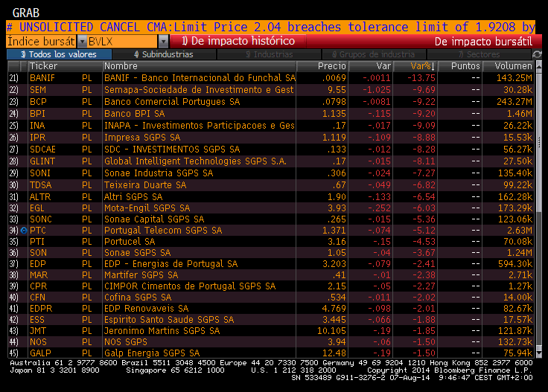Click CIMPOR Cimentos de Portugal SGPS SA
Viewport: 548px width, 392px height.
tap(190, 286)
